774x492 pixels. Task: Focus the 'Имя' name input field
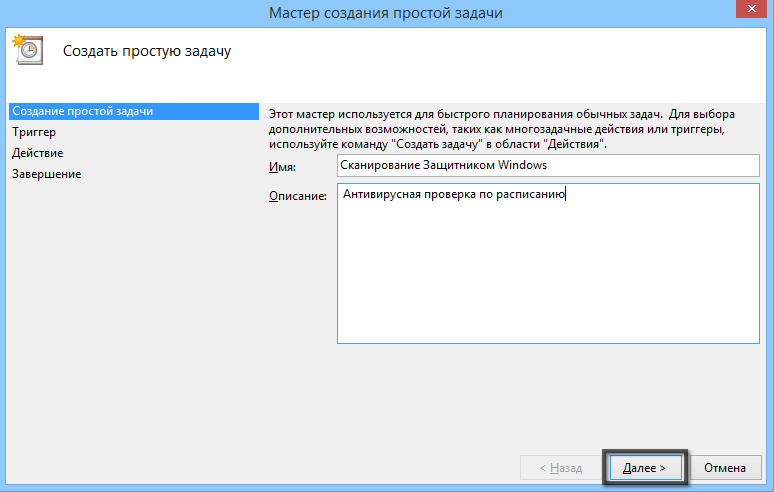548,165
